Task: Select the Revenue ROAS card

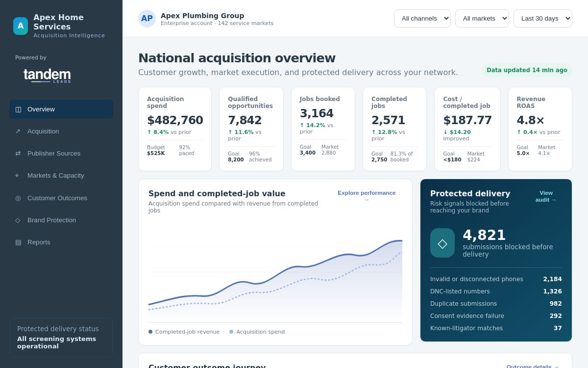Action: [x=540, y=129]
